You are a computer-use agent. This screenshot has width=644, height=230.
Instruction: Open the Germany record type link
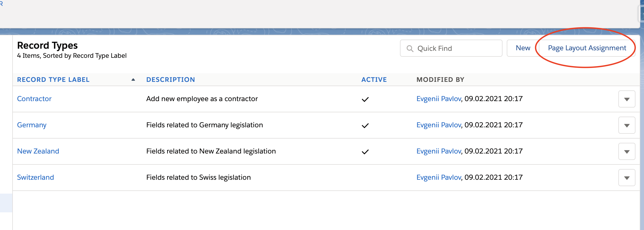click(x=32, y=125)
